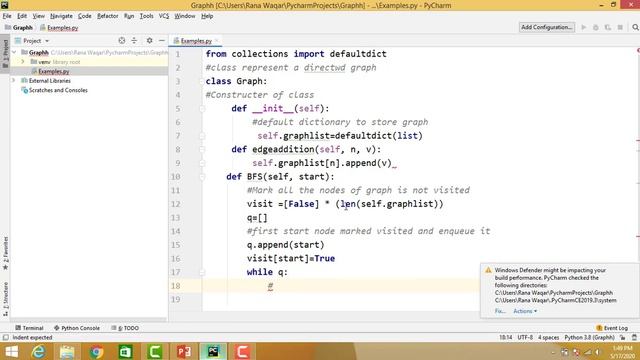640x360 pixels.
Task: Toggle the 2: Favorites side tab
Action: [x=5, y=253]
